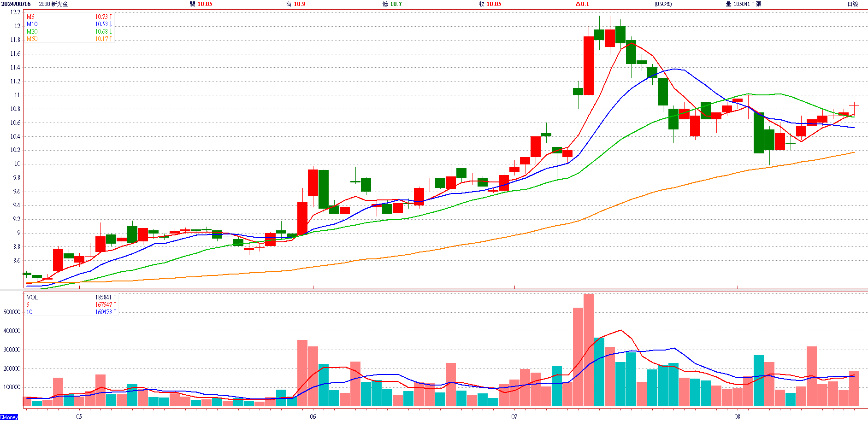Jump to the 05 month marker

coord(79,416)
